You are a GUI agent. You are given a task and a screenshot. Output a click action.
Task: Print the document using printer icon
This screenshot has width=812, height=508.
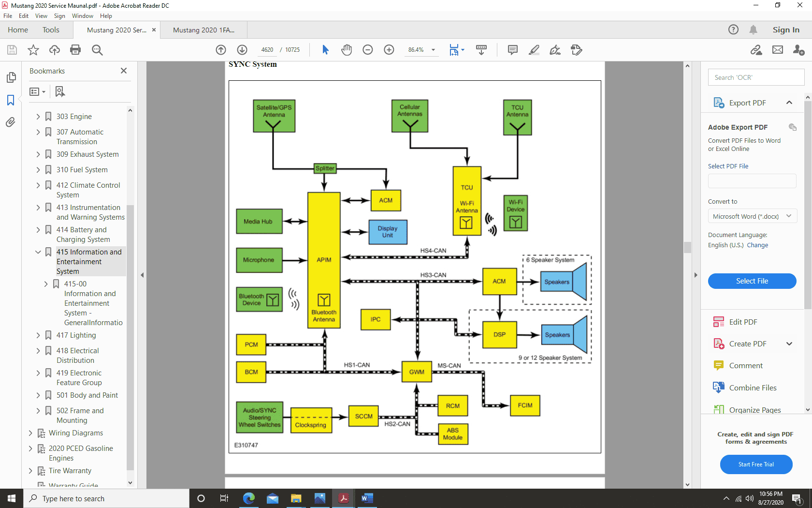[75, 50]
